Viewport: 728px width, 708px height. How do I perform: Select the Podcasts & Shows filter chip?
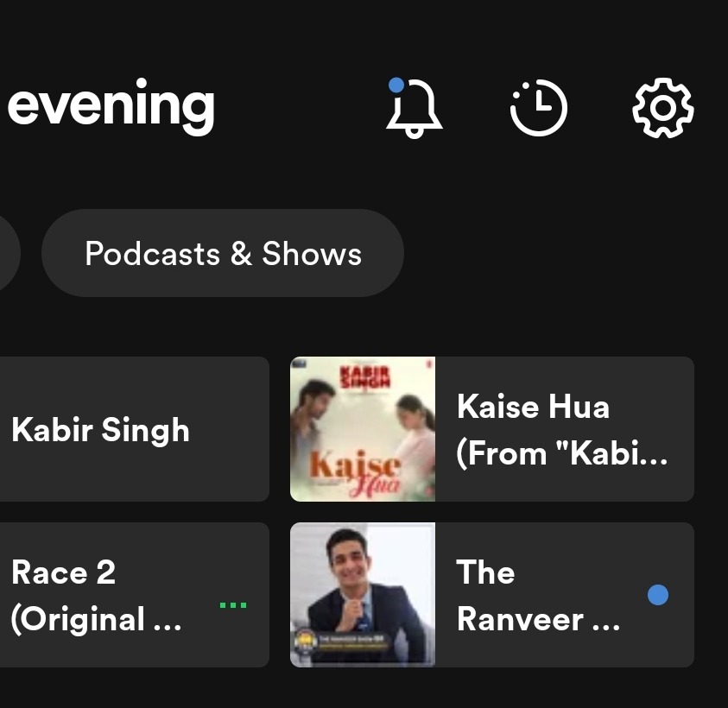coord(223,253)
